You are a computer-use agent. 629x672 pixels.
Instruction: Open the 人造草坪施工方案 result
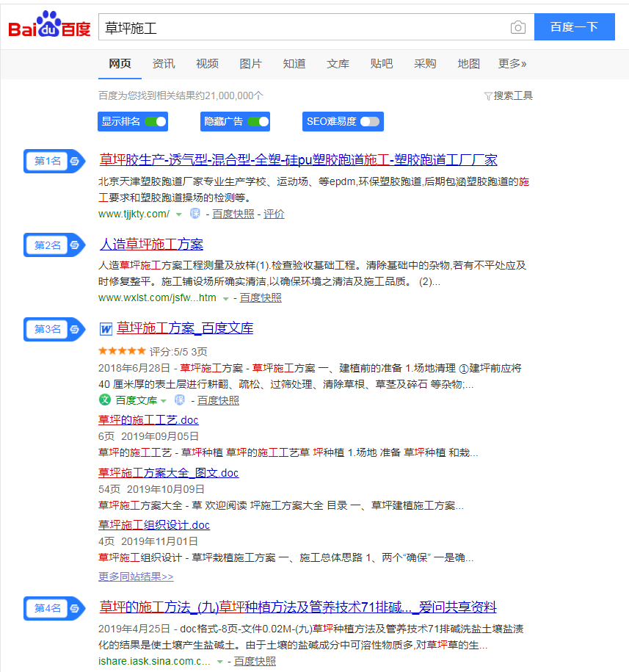[151, 245]
